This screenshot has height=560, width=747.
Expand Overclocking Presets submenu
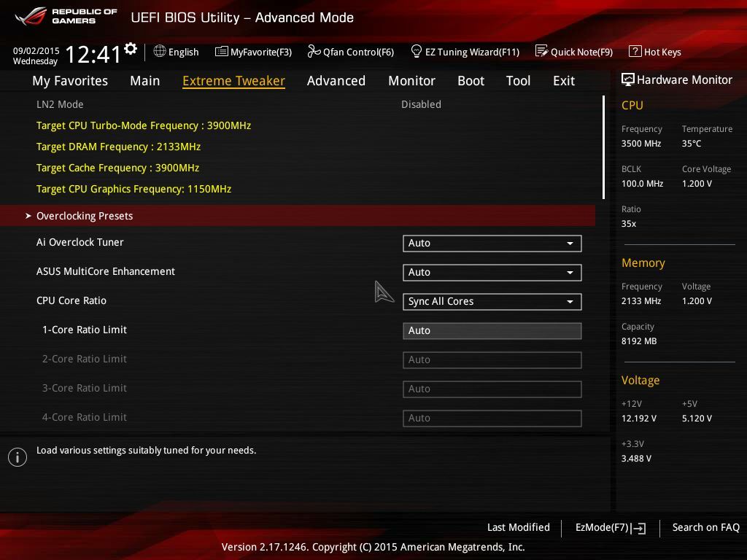click(x=298, y=216)
